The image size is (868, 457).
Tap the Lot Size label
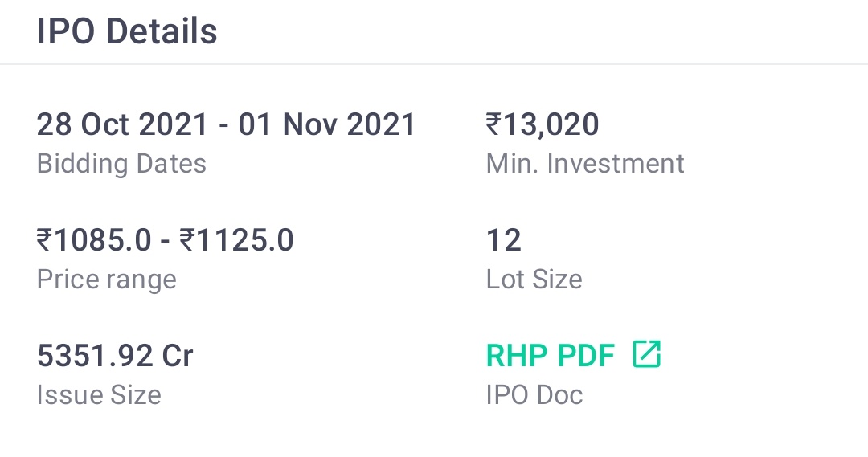coord(534,280)
